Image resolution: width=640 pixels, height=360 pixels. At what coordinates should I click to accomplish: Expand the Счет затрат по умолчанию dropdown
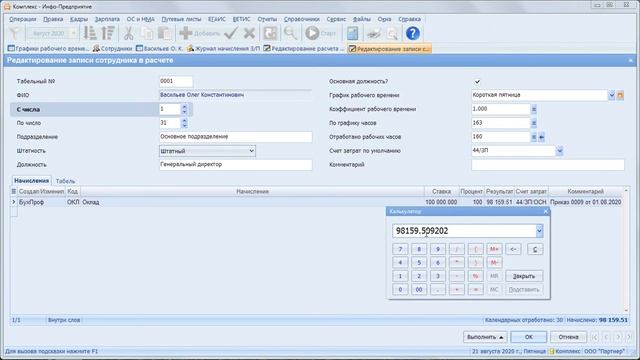tap(560, 151)
